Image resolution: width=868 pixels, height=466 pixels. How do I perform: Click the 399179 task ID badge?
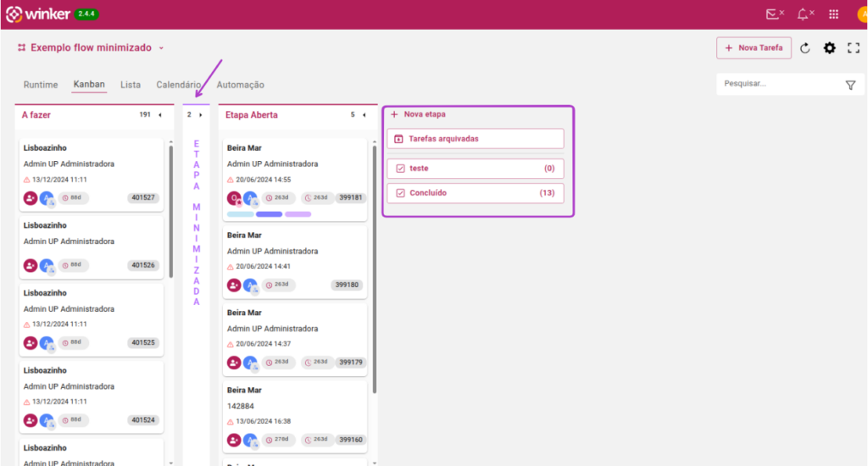click(350, 363)
